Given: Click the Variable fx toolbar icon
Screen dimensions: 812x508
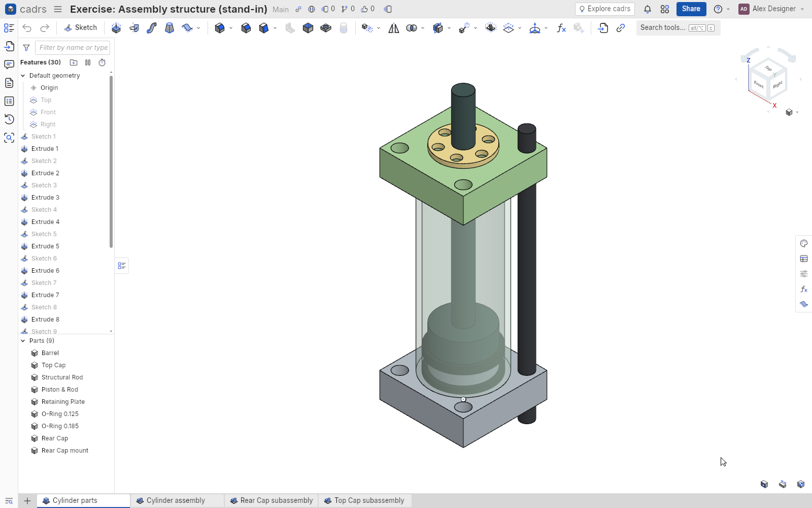Looking at the screenshot, I should pyautogui.click(x=561, y=28).
